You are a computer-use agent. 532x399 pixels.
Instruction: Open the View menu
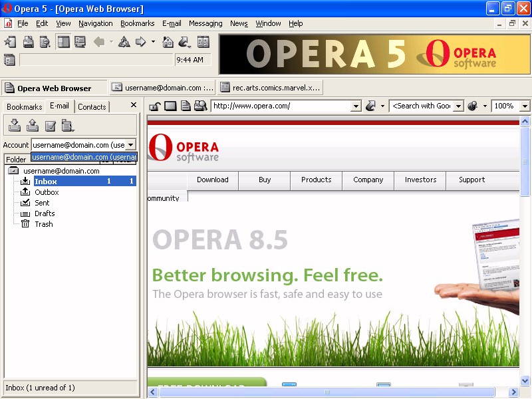coord(63,23)
